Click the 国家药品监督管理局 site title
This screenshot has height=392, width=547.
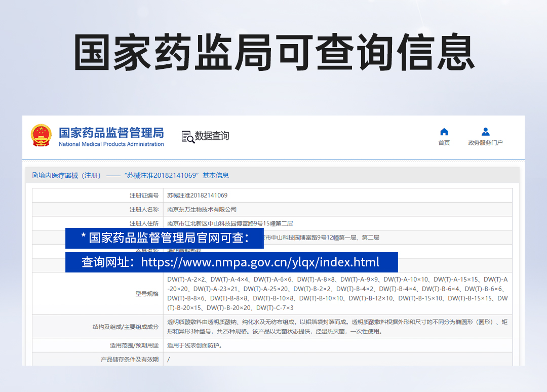[111, 133]
